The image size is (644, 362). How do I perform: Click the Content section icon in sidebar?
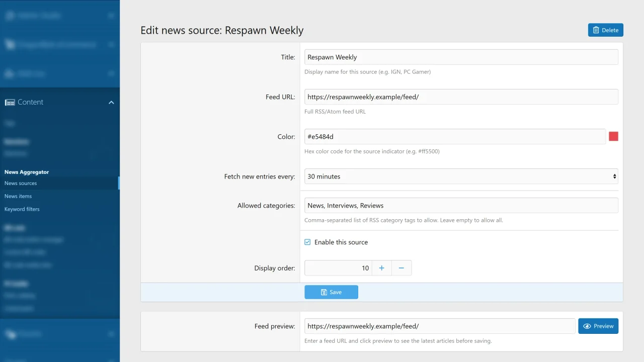(10, 102)
